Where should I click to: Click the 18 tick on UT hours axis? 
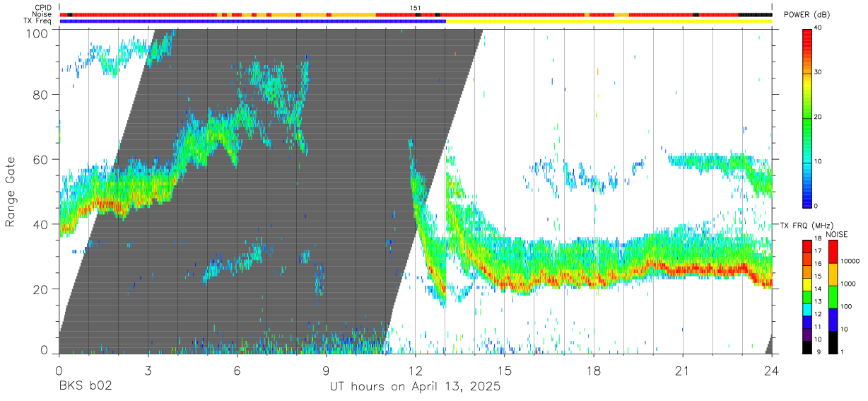click(x=594, y=371)
